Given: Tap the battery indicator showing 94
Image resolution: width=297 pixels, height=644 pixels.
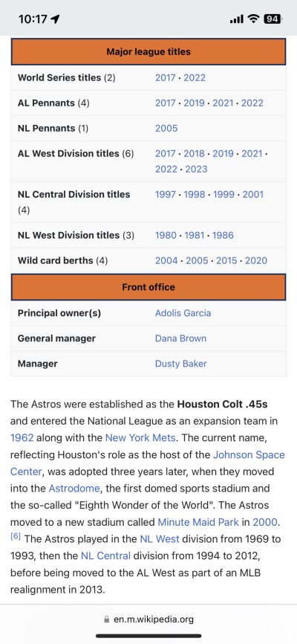Looking at the screenshot, I should (x=272, y=19).
